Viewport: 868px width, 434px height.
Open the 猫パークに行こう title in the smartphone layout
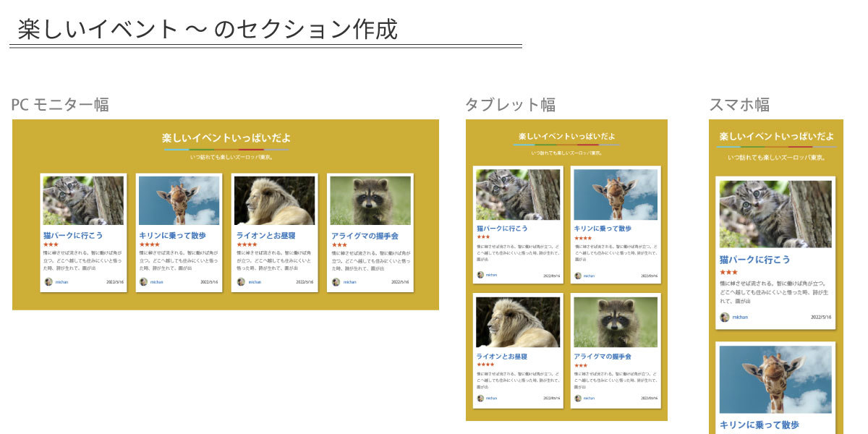754,259
